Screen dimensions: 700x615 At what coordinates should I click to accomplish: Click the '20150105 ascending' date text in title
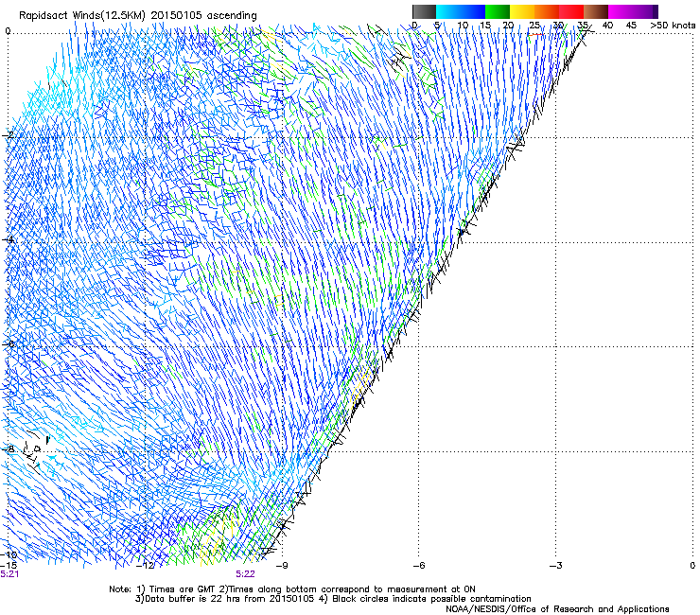pos(203,16)
